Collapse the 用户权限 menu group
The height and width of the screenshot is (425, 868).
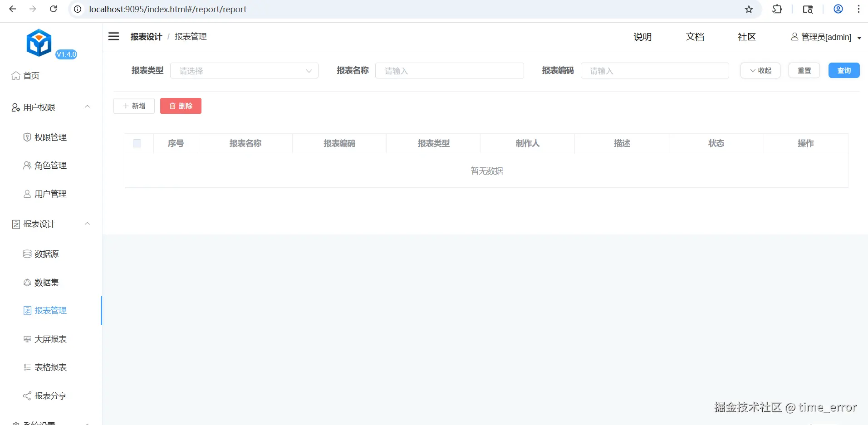coord(51,107)
